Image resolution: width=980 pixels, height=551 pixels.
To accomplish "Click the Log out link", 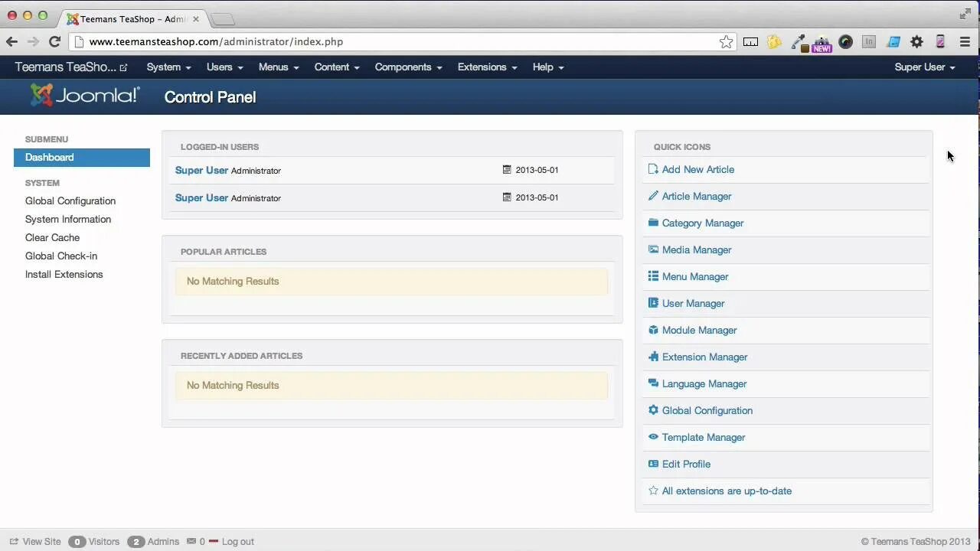I will point(237,541).
